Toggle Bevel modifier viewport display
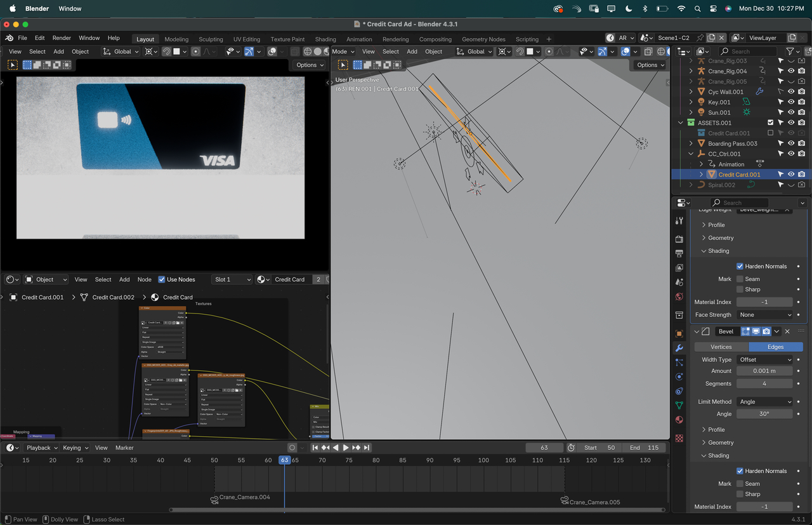The image size is (812, 525). (756, 331)
